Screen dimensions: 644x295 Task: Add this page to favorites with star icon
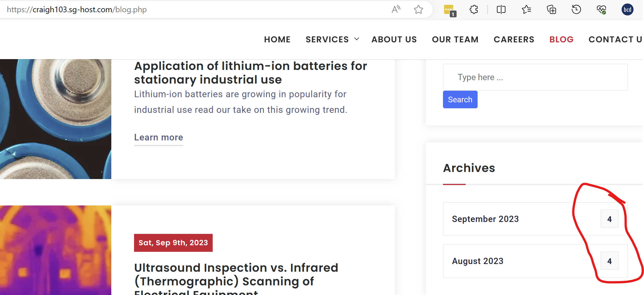tap(418, 10)
